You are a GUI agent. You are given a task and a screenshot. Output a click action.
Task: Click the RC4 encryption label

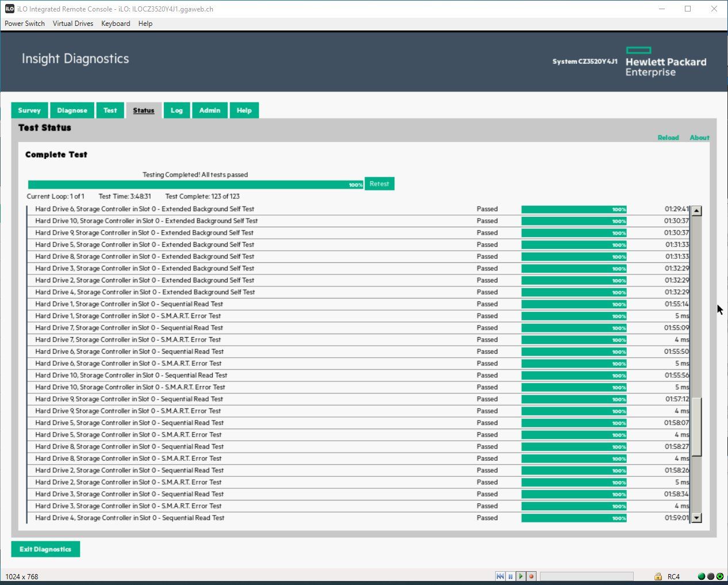point(673,576)
